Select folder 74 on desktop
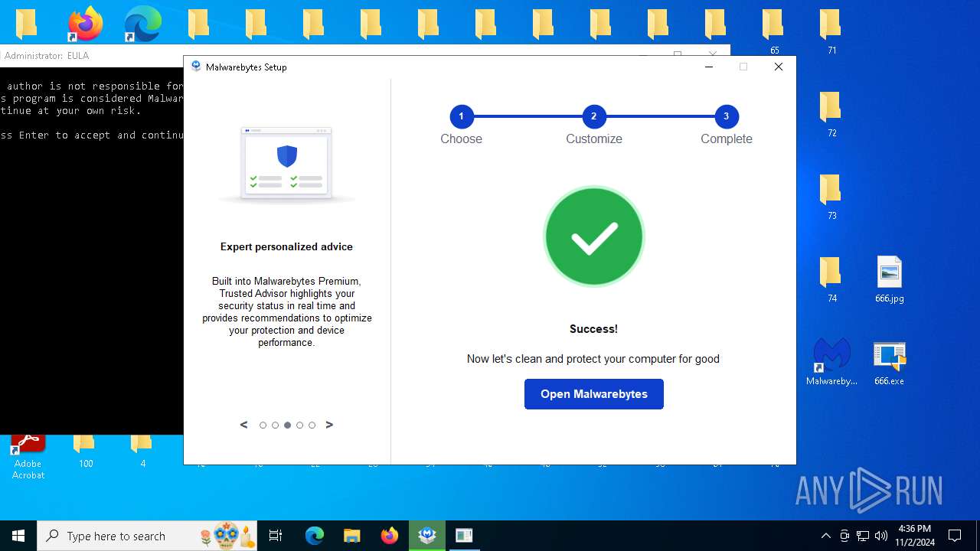Viewport: 980px width, 551px height. click(831, 279)
